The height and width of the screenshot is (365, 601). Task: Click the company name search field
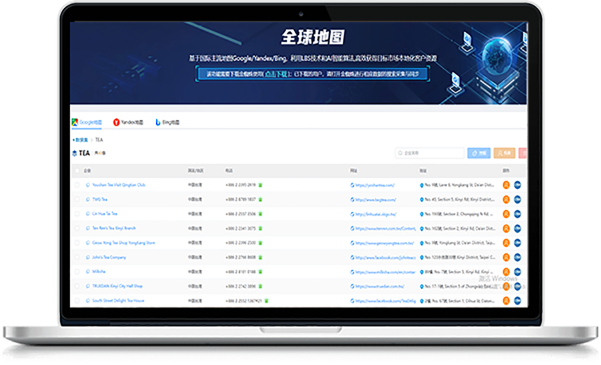(x=430, y=153)
